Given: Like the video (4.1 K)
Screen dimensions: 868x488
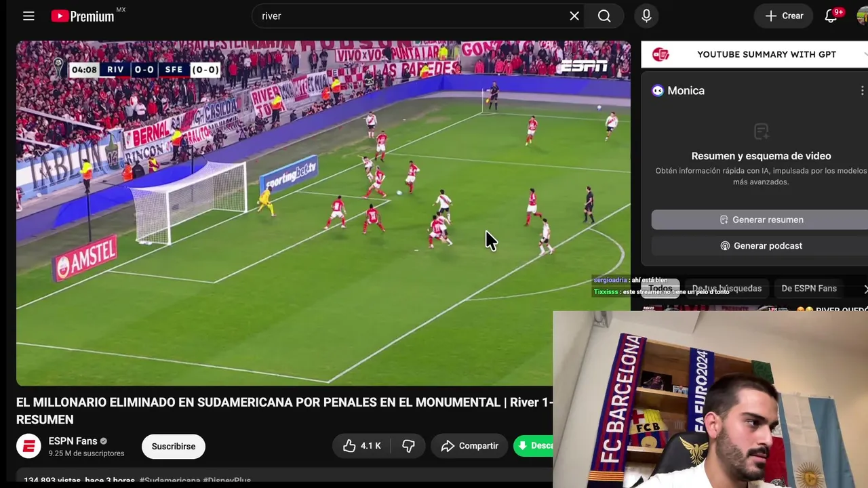Looking at the screenshot, I should point(361,446).
